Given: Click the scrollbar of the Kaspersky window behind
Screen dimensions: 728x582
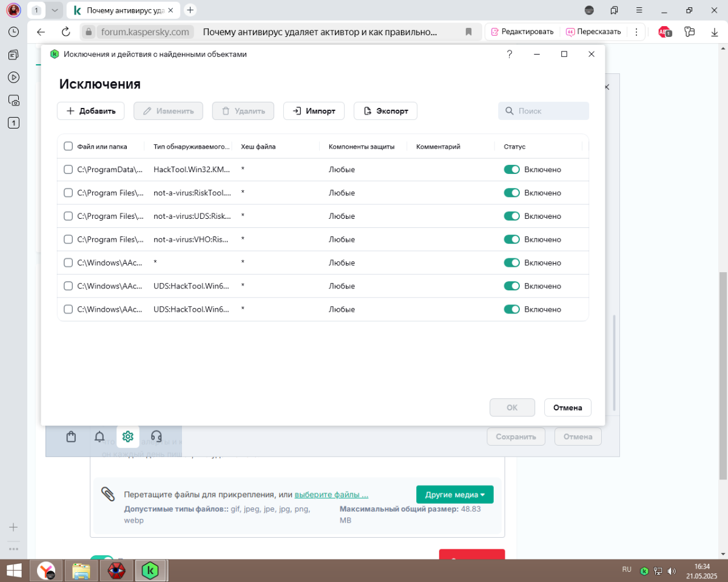Looking at the screenshot, I should pos(615,364).
